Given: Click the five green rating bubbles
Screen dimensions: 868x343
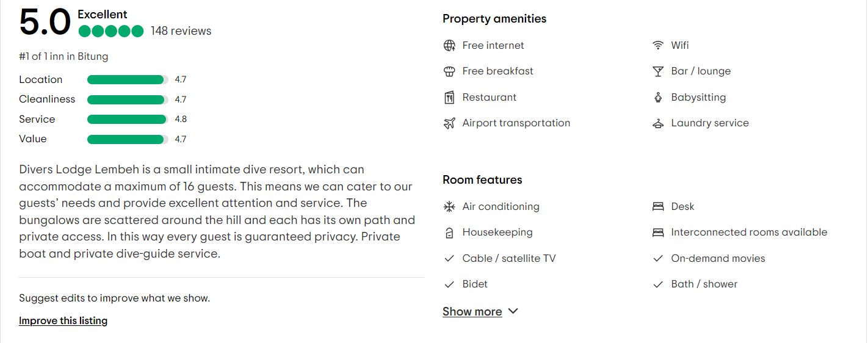Looking at the screenshot, I should click(111, 31).
